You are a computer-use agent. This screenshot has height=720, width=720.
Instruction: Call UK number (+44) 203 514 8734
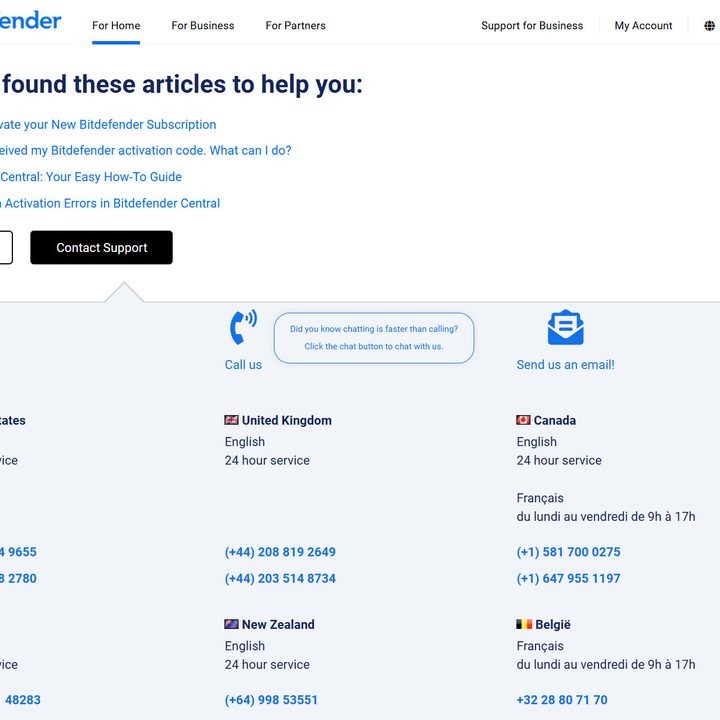point(280,579)
